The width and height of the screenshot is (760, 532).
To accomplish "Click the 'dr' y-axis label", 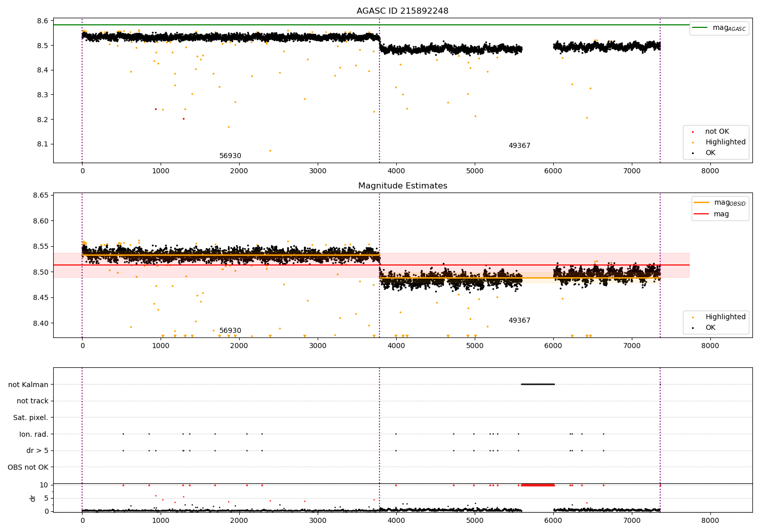I will point(33,498).
